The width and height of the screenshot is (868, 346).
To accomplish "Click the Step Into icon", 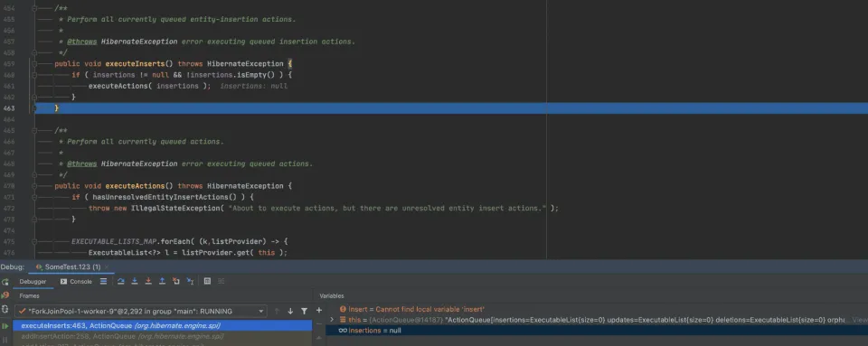I will pos(135,281).
